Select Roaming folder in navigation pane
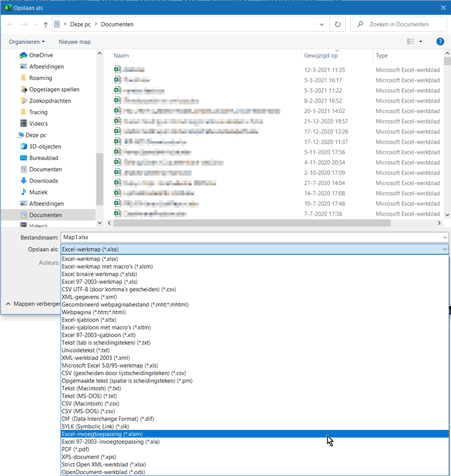The height and width of the screenshot is (476, 451). click(x=41, y=78)
